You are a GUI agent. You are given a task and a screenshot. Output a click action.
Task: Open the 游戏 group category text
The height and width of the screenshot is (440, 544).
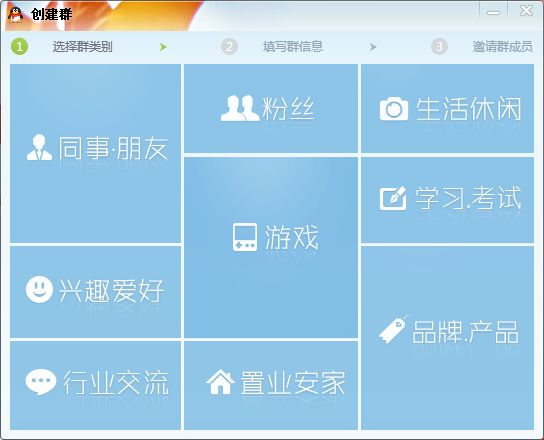(x=291, y=237)
